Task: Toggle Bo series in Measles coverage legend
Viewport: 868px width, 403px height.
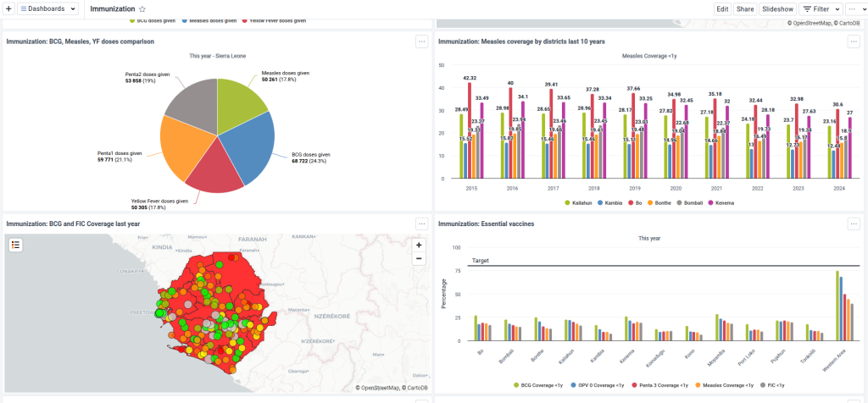Action: (636, 203)
